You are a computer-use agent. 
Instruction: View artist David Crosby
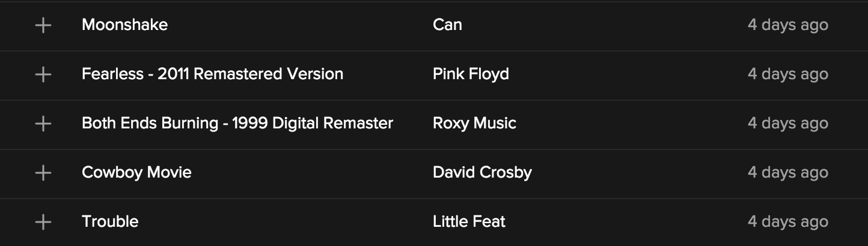click(x=482, y=173)
